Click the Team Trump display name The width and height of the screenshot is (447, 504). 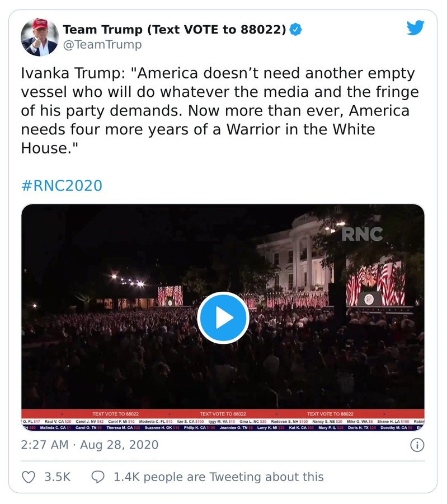click(173, 30)
